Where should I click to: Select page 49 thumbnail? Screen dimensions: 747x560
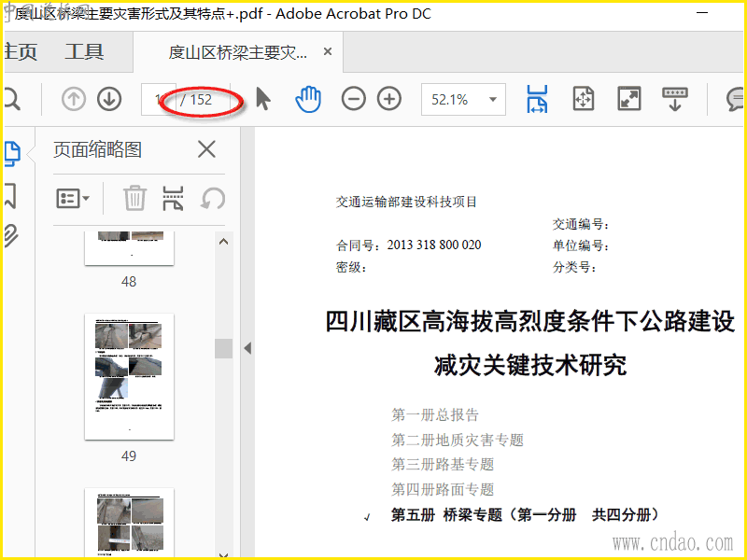(129, 377)
